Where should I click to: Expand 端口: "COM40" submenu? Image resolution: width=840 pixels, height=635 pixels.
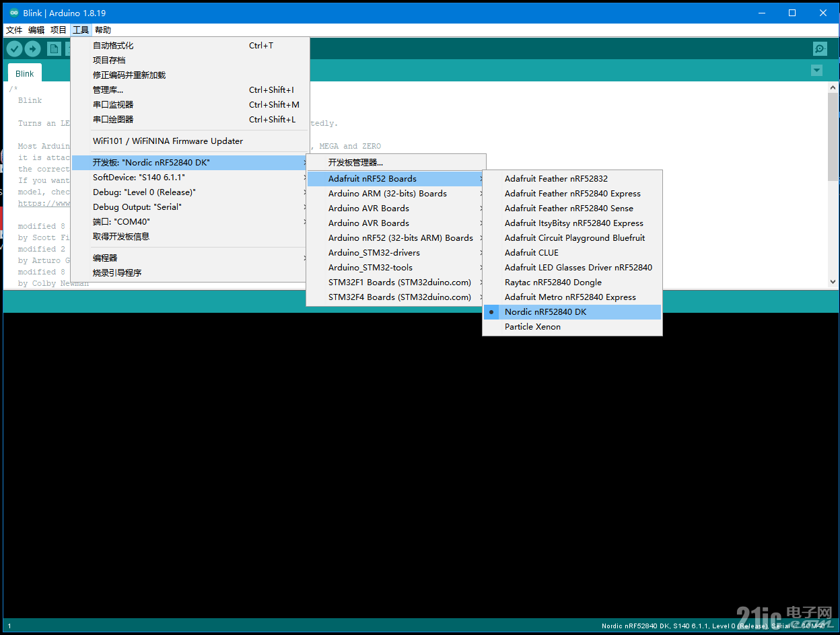[x=190, y=222]
